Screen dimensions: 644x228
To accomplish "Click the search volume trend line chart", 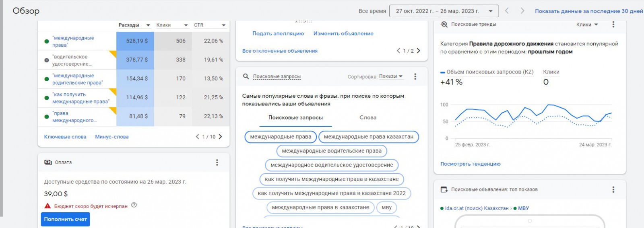I will tap(533, 121).
